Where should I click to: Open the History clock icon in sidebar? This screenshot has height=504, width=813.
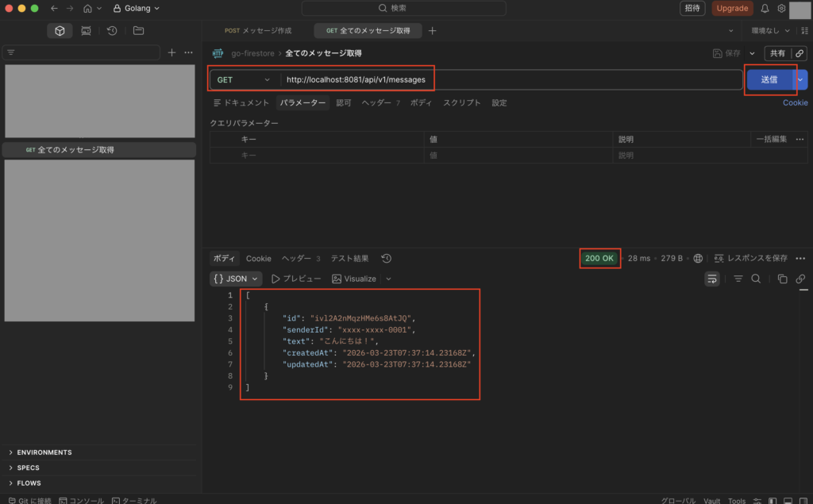click(112, 31)
